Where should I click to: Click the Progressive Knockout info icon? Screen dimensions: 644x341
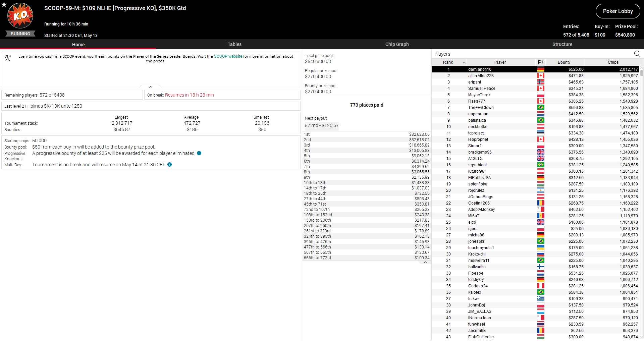pyautogui.click(x=199, y=153)
